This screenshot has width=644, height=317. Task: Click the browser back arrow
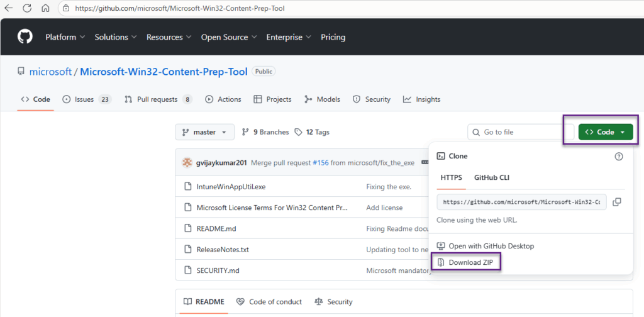coord(9,9)
